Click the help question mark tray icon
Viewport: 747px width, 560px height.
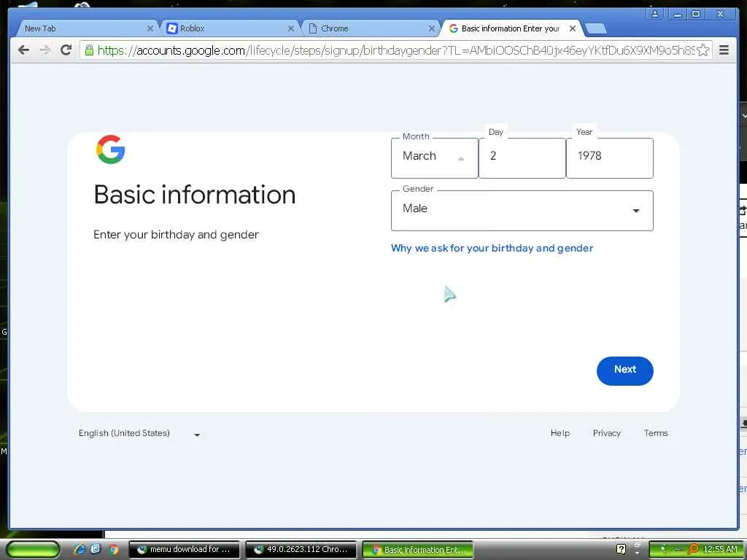[621, 549]
